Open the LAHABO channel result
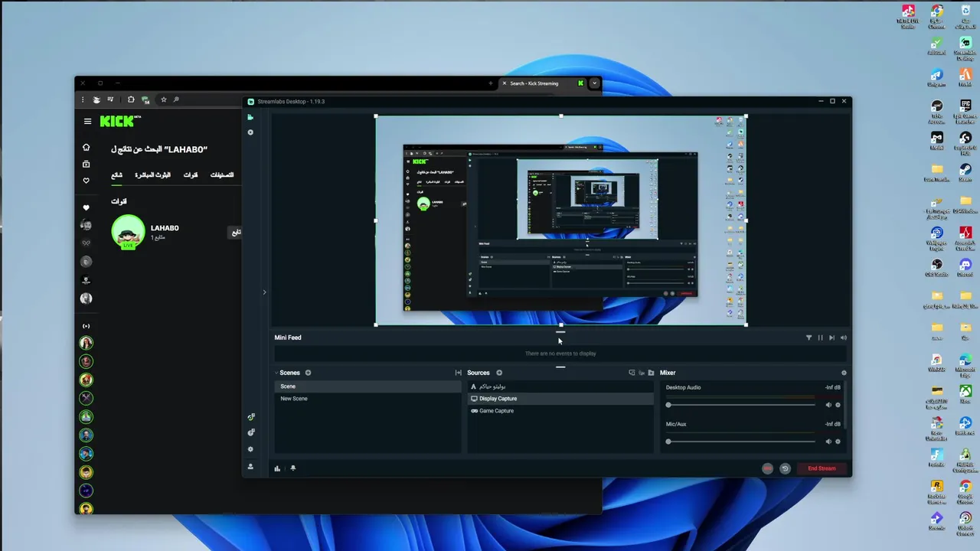The image size is (980, 551). [x=165, y=228]
